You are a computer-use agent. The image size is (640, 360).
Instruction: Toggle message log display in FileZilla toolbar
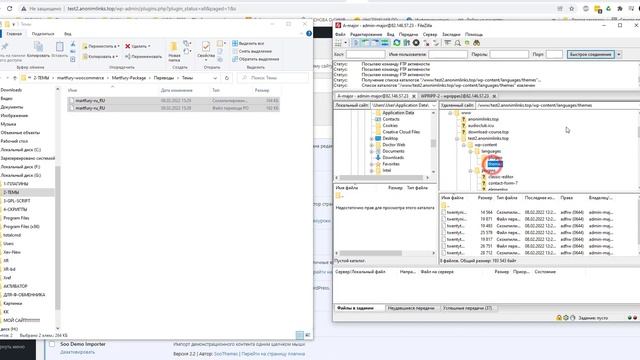point(356,43)
